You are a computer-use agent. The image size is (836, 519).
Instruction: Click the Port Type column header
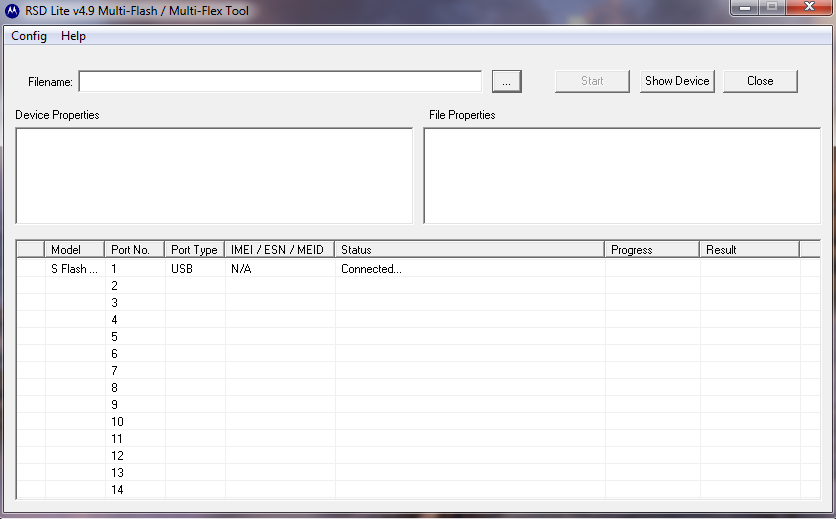coord(194,250)
